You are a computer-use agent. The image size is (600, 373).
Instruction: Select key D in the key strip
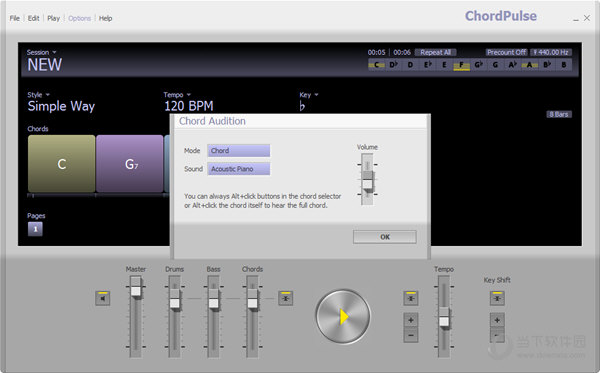(410, 65)
